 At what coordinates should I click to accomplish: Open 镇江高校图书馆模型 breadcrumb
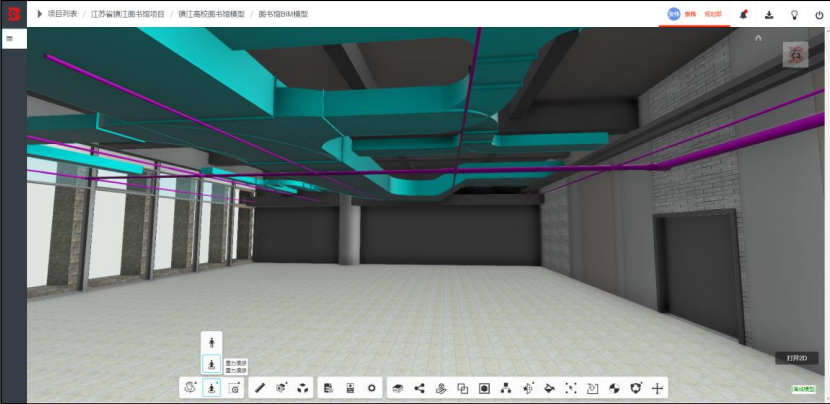point(211,14)
